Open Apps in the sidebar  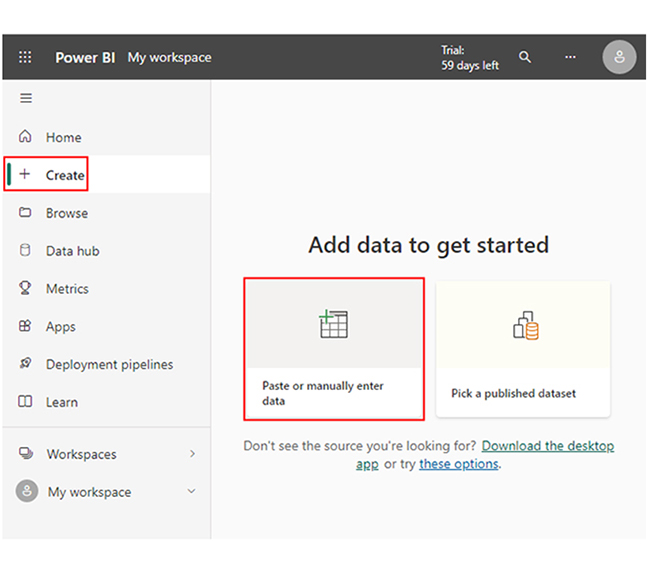(x=61, y=327)
